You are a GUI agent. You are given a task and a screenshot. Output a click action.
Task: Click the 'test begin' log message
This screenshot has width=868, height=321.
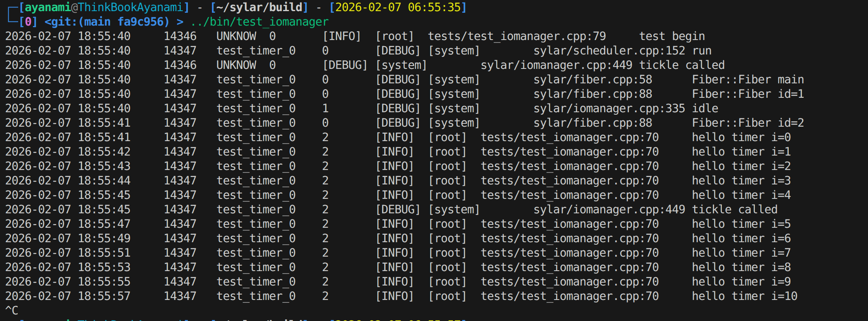tap(672, 36)
